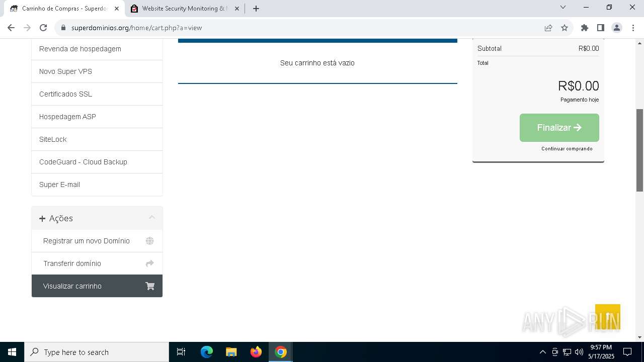Launch Microsoft Edge from the taskbar
The width and height of the screenshot is (644, 362).
pyautogui.click(x=207, y=352)
